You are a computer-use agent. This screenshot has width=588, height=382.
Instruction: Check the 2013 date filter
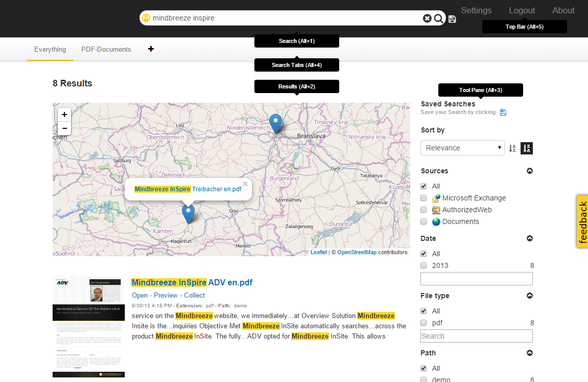coord(424,265)
